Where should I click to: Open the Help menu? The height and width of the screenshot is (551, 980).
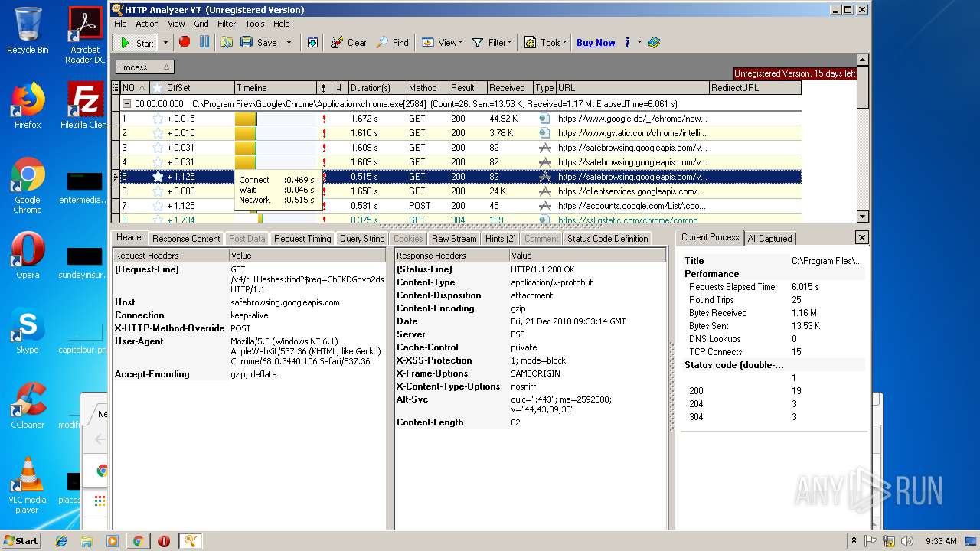[282, 24]
